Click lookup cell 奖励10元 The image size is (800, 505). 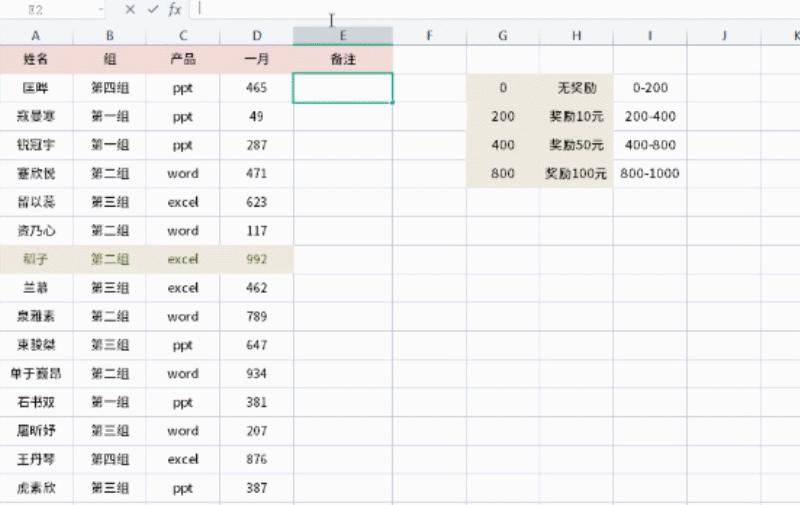pyautogui.click(x=577, y=116)
